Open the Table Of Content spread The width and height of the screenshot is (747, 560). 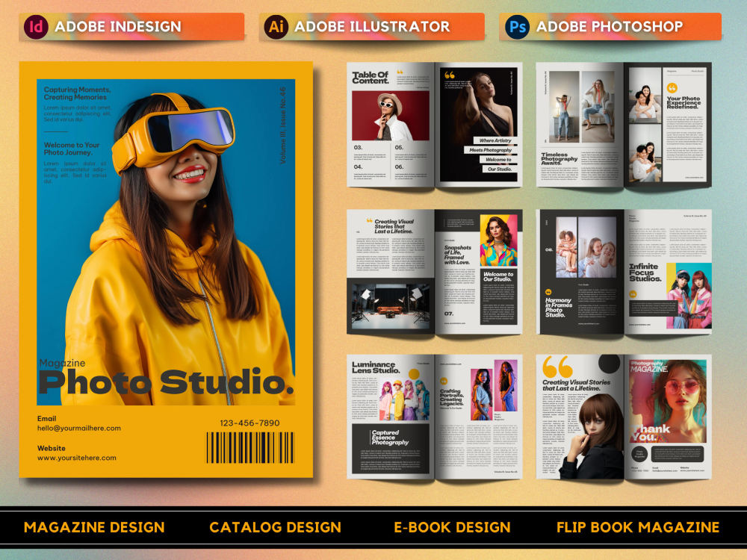pyautogui.click(x=435, y=125)
